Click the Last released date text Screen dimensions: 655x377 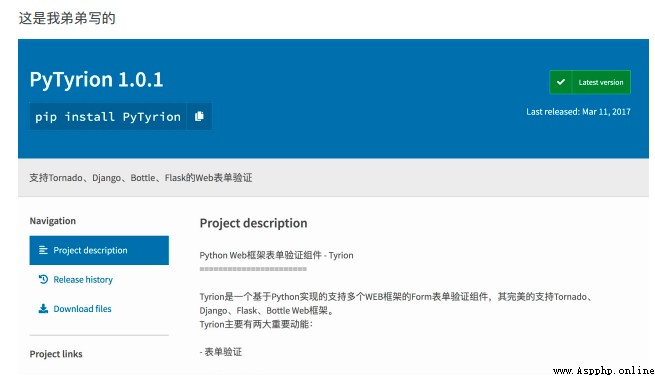(x=578, y=112)
